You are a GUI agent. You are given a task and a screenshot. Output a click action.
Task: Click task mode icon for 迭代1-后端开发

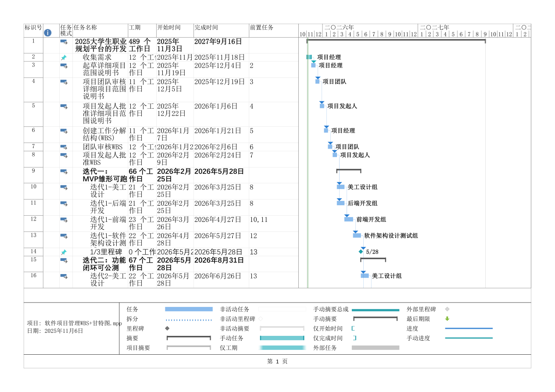coord(64,204)
